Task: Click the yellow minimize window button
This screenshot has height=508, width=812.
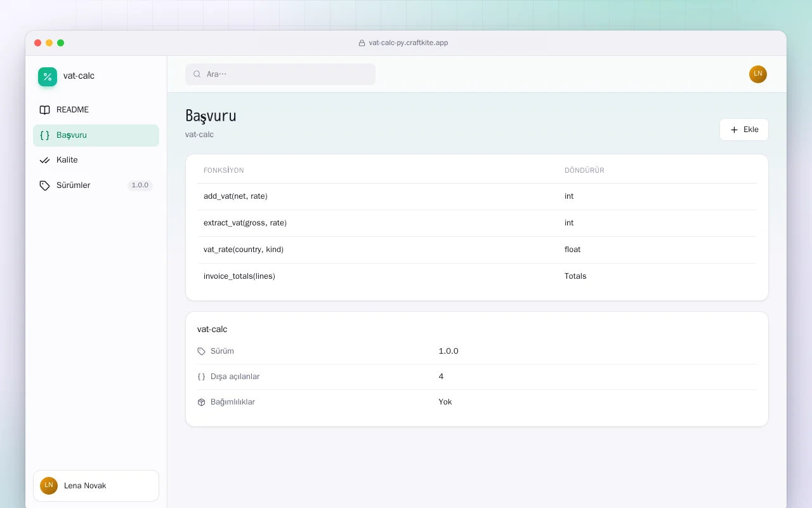Action: pyautogui.click(x=49, y=43)
